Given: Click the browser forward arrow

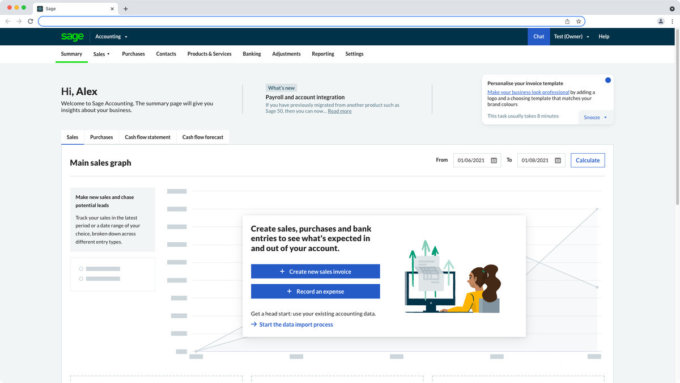Looking at the screenshot, I should click(x=19, y=21).
